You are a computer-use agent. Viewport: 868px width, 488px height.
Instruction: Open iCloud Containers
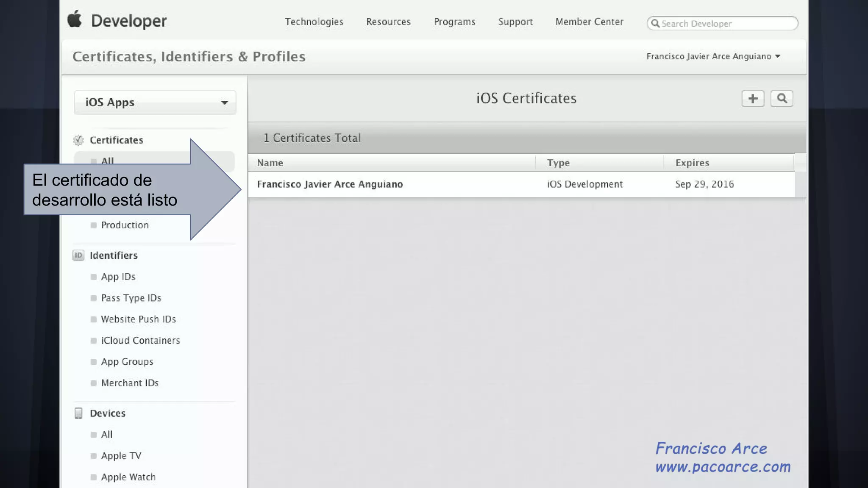coord(140,340)
